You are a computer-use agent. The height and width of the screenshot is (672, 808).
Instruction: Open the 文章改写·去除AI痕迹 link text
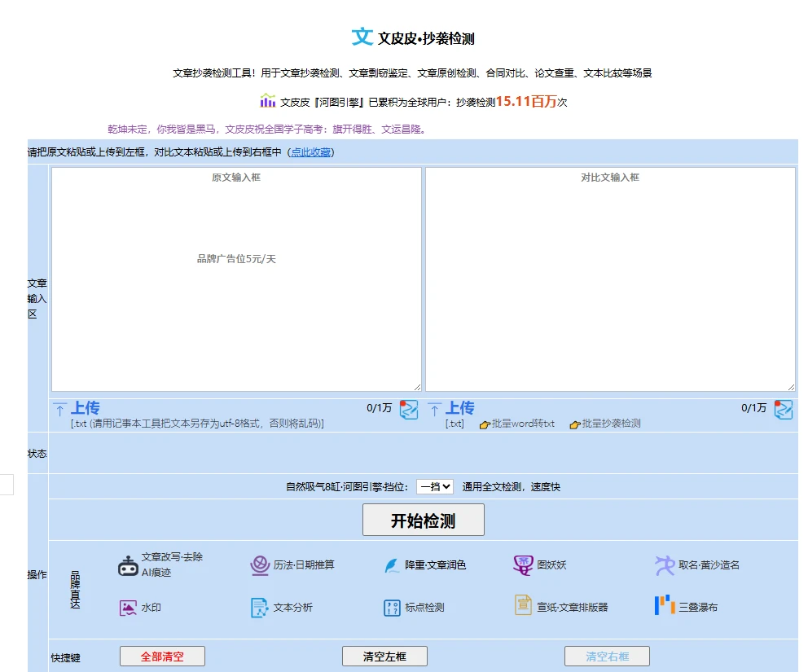(172, 564)
